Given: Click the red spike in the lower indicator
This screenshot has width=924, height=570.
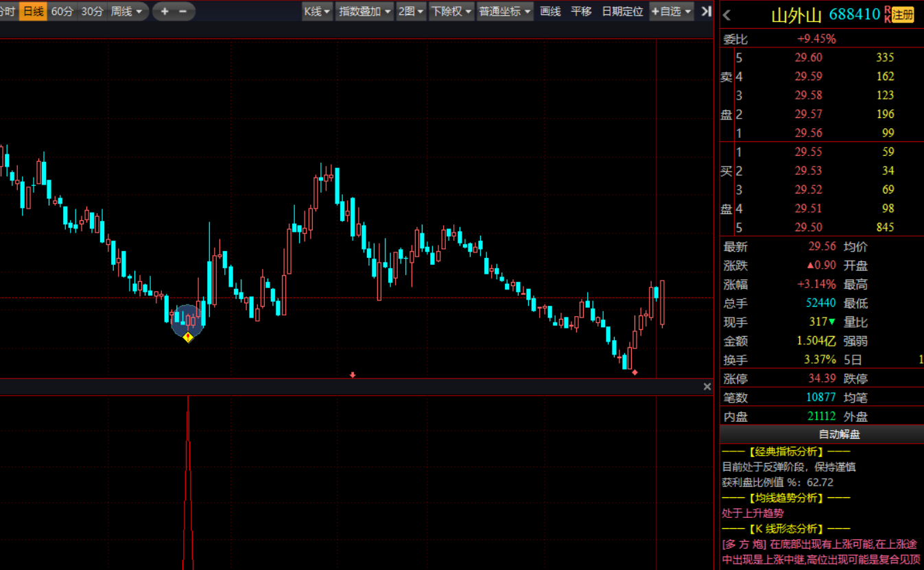Looking at the screenshot, I should (188, 483).
